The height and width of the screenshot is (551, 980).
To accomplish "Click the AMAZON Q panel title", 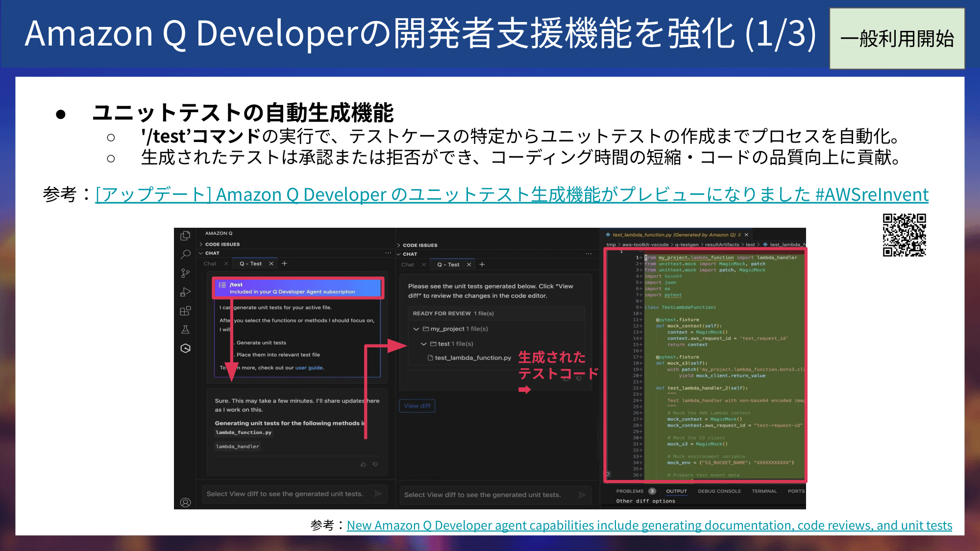I will (x=219, y=233).
